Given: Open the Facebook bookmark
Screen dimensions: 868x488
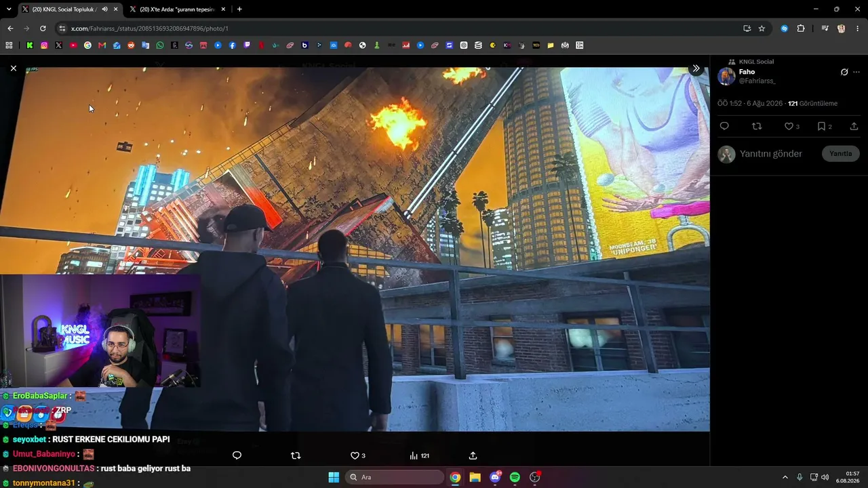Looking at the screenshot, I should click(x=232, y=45).
